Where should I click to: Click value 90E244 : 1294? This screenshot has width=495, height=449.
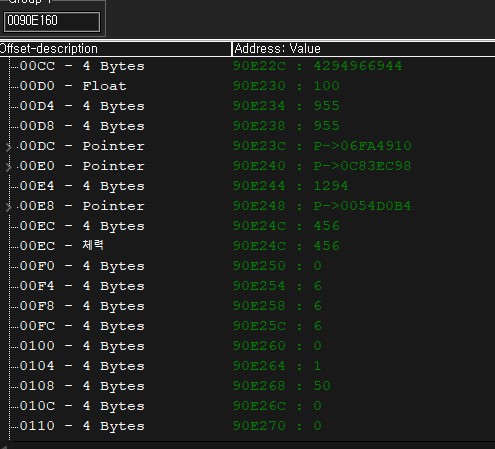point(291,186)
